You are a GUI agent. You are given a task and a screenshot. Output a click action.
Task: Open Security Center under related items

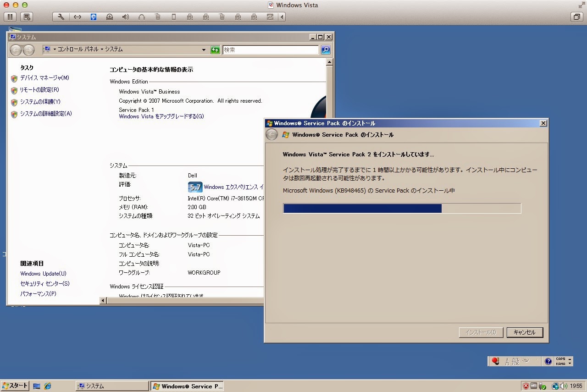[45, 284]
